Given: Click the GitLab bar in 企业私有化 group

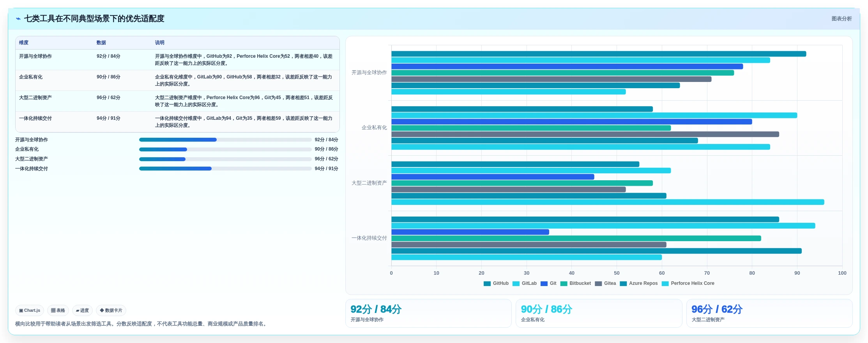Looking at the screenshot, I should (594, 116).
